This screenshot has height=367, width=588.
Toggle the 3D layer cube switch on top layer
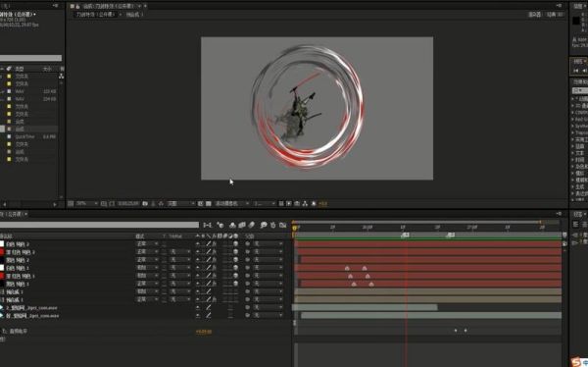[235, 244]
